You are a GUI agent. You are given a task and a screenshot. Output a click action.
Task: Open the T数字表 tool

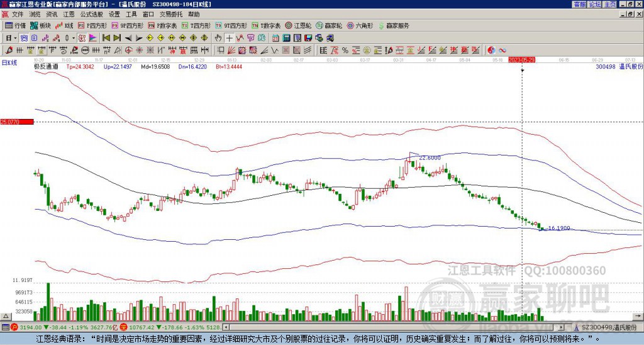point(266,25)
